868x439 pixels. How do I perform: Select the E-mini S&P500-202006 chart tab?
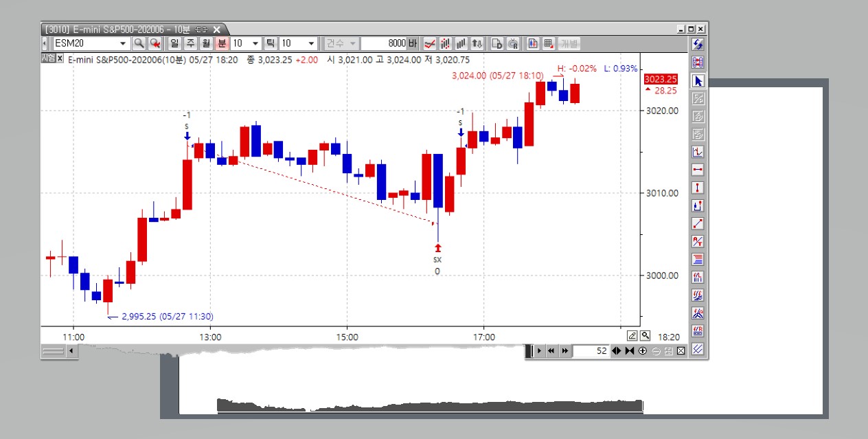(117, 29)
